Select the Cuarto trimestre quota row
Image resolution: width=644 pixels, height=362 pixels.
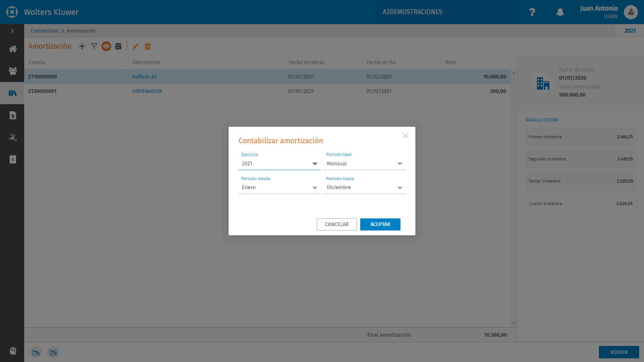[581, 204]
